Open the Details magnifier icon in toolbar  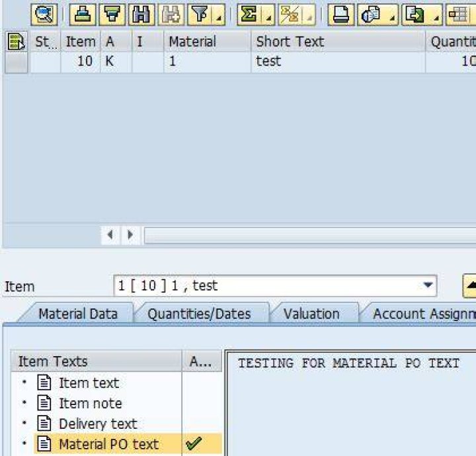point(44,15)
